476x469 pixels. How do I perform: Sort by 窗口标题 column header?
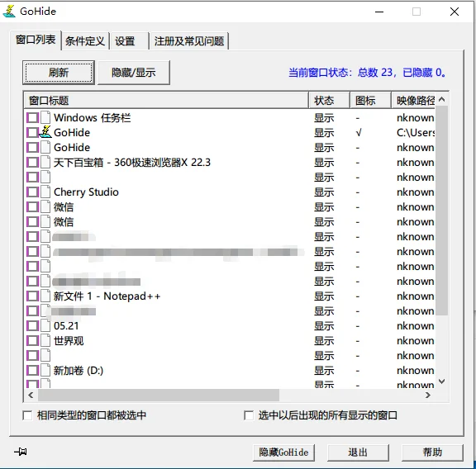tap(166, 101)
